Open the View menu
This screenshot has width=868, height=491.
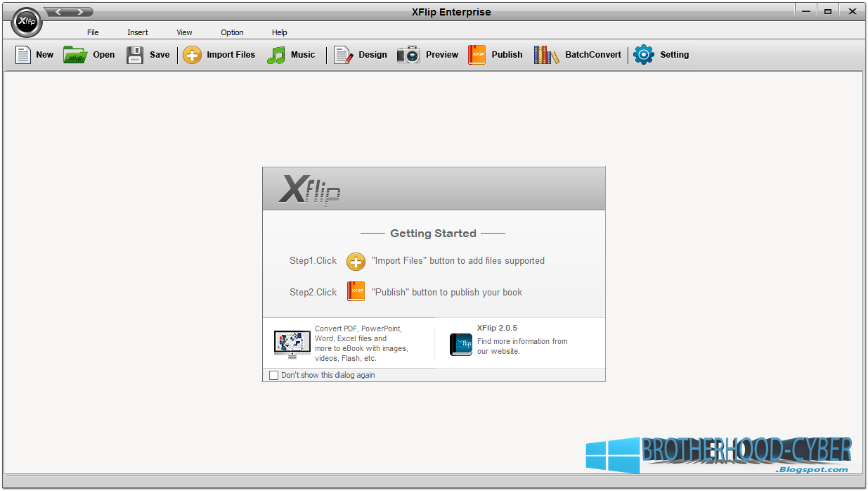click(x=185, y=32)
